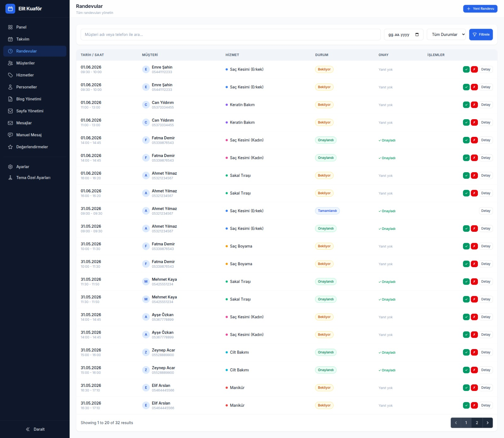
Task: Open Detay for the Tamamlandı Ahmet Yılmaz appointment
Action: pyautogui.click(x=486, y=211)
